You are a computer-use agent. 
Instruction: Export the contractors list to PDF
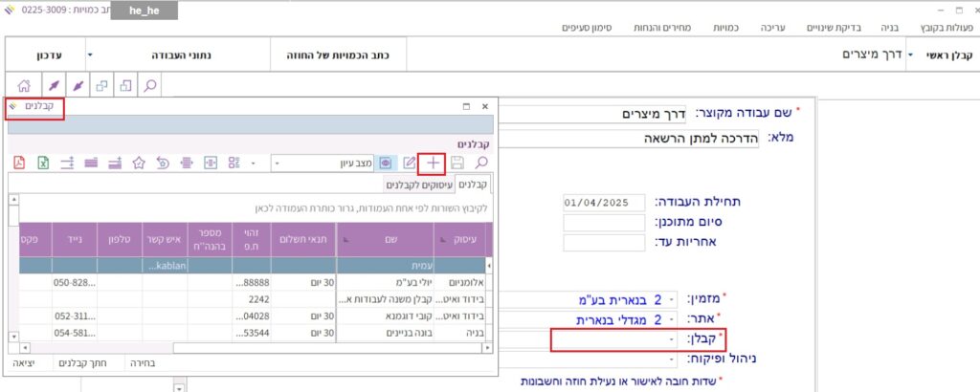(x=19, y=163)
